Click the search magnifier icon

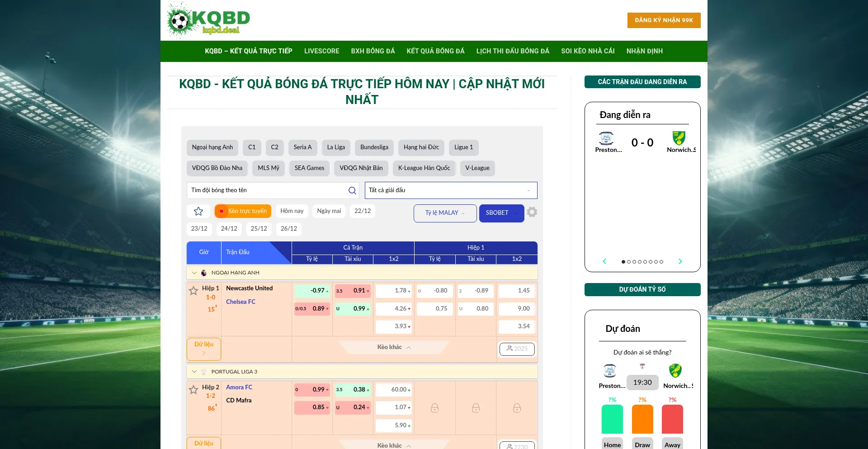point(352,190)
